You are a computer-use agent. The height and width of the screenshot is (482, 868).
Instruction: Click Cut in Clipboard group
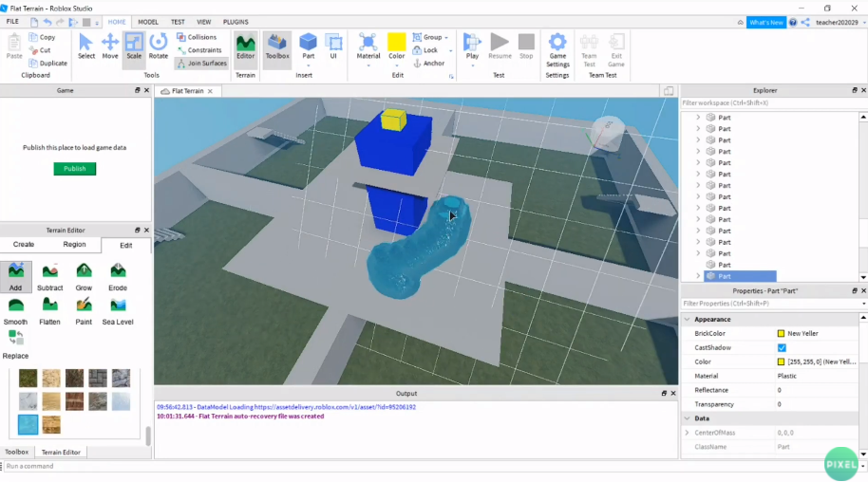pyautogui.click(x=40, y=49)
